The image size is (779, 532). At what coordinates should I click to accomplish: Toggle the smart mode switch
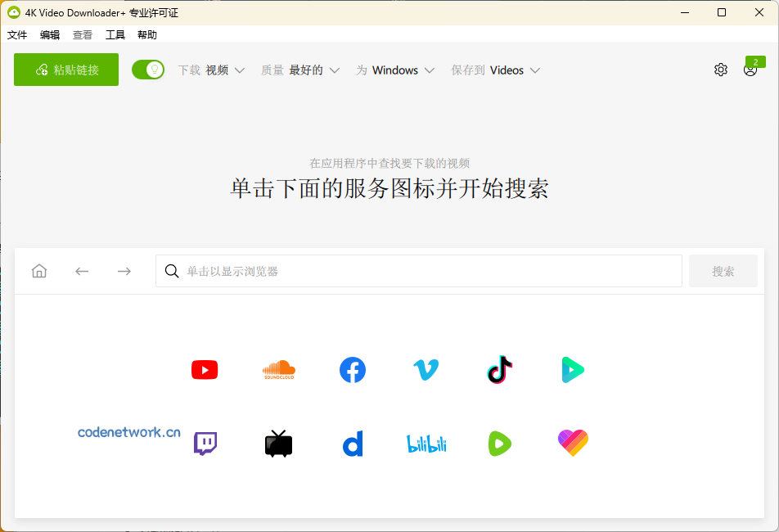[x=148, y=70]
